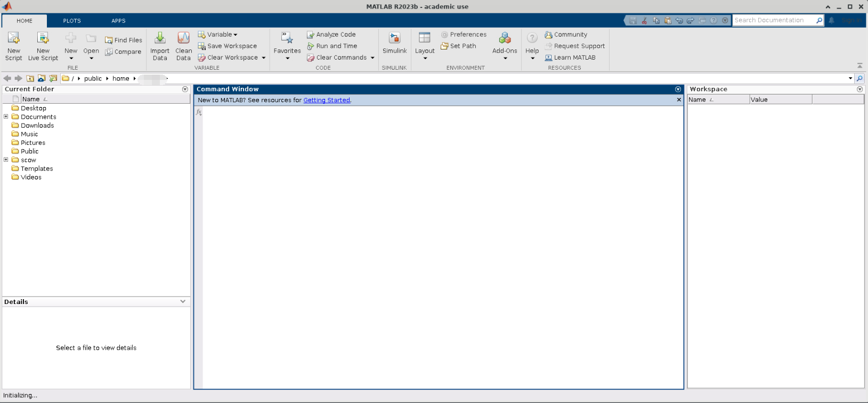Screen dimensions: 868x403
Task: Open the Variable dropdown
Action: pos(217,35)
